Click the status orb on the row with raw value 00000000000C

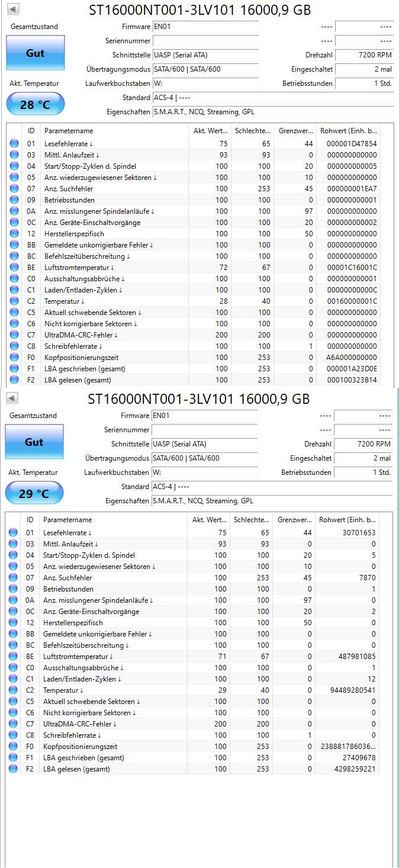click(x=14, y=290)
